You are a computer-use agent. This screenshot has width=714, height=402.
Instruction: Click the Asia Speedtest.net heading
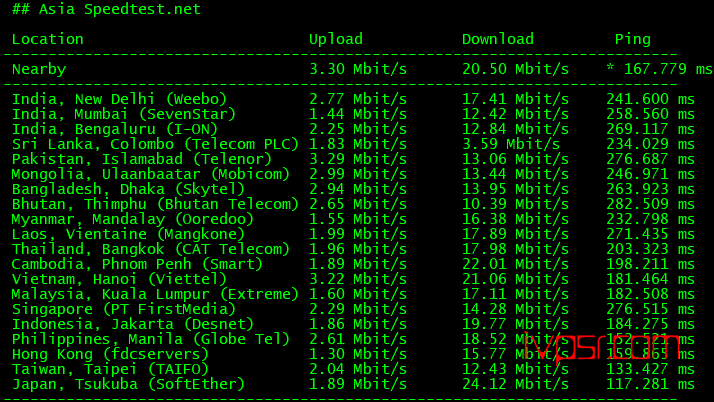106,9
